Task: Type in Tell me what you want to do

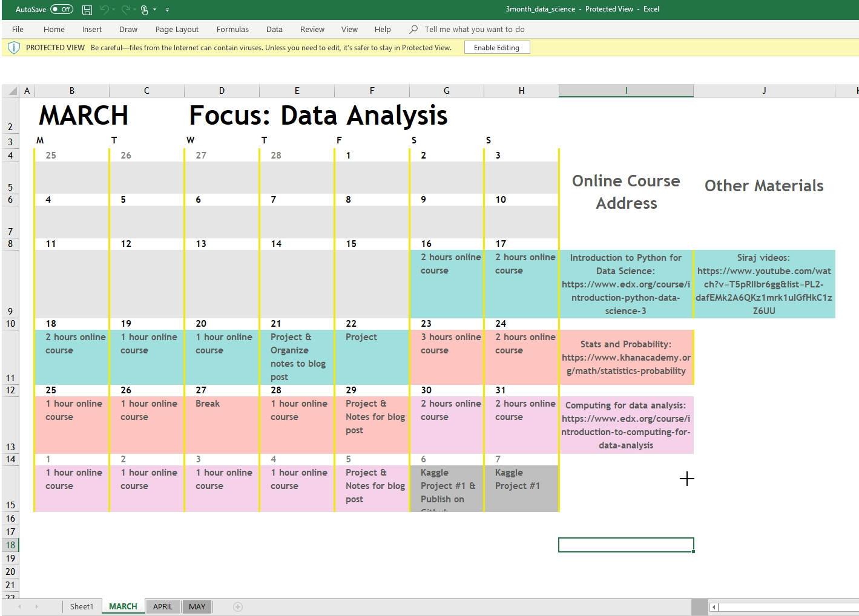Action: (x=474, y=29)
